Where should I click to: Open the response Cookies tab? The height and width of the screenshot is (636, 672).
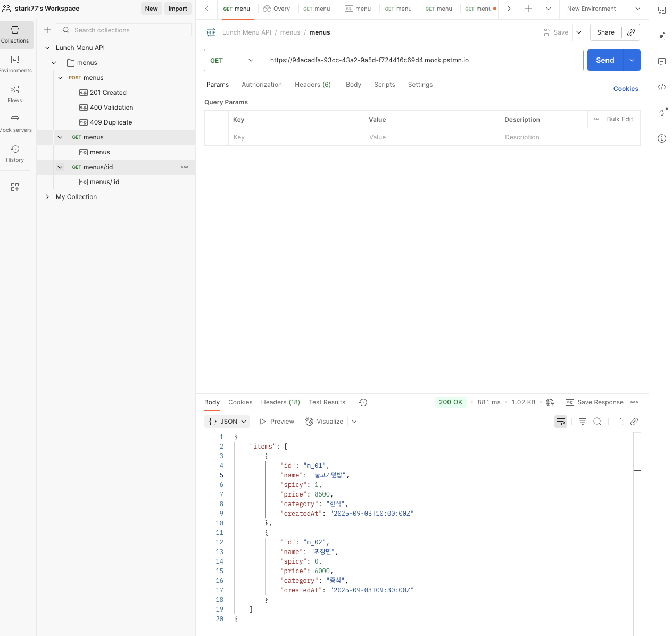[x=240, y=402]
